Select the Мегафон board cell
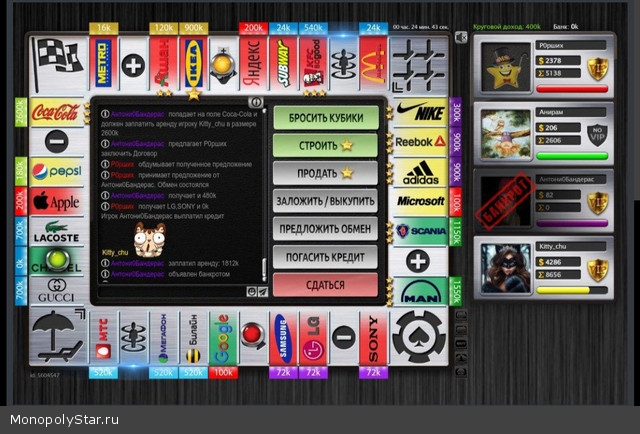This screenshot has width=640, height=434. point(163,338)
